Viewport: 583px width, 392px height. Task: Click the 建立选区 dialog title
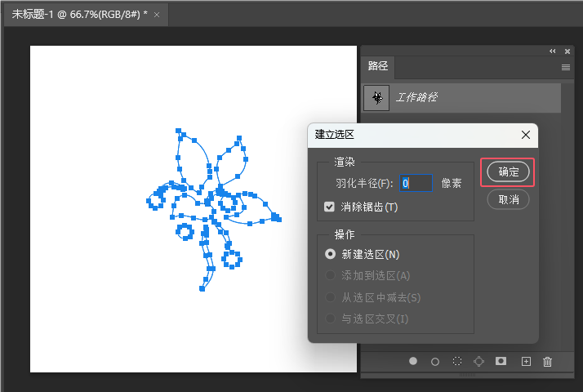334,134
